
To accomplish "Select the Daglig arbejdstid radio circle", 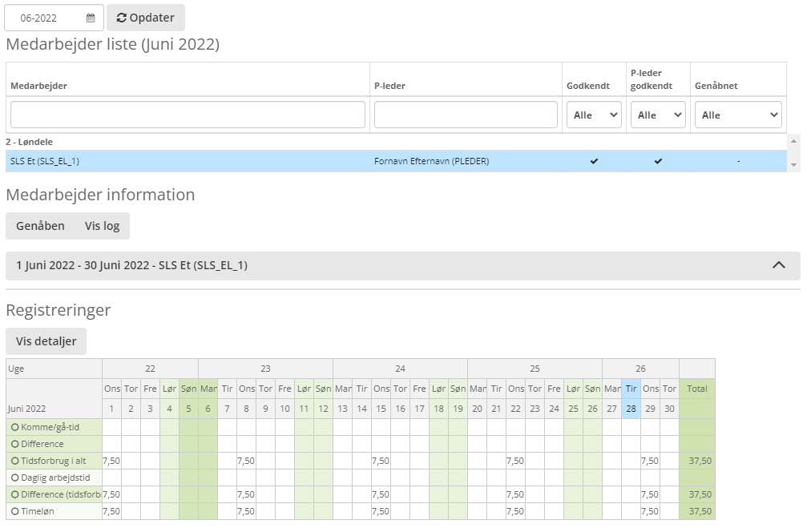I will click(x=14, y=478).
